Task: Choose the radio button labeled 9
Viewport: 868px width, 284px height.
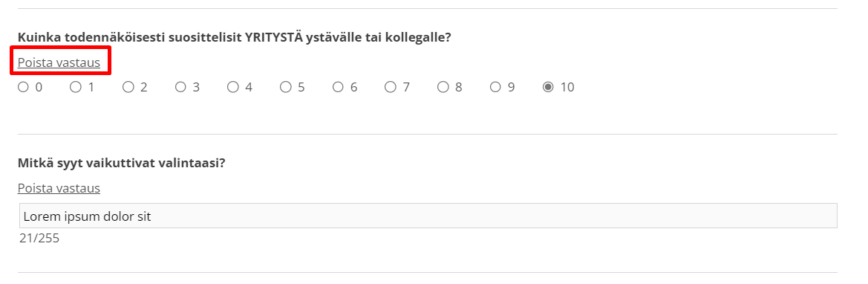Action: pos(495,87)
